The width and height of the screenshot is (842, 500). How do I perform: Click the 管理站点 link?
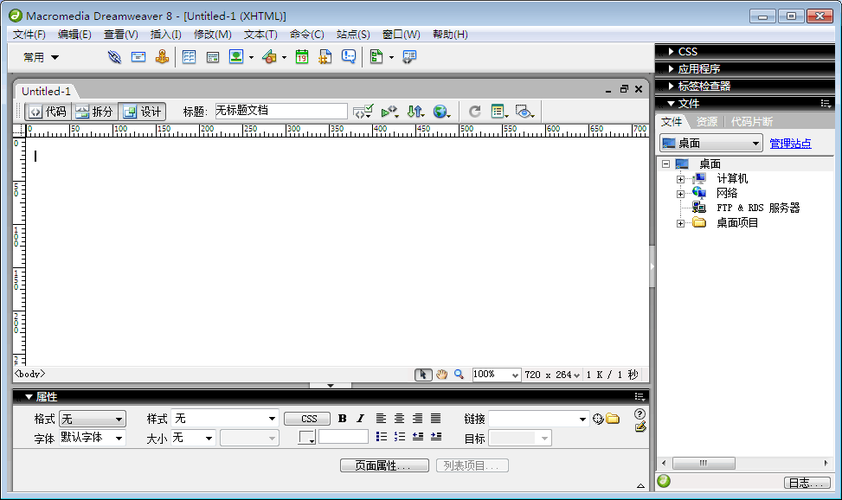pos(790,143)
